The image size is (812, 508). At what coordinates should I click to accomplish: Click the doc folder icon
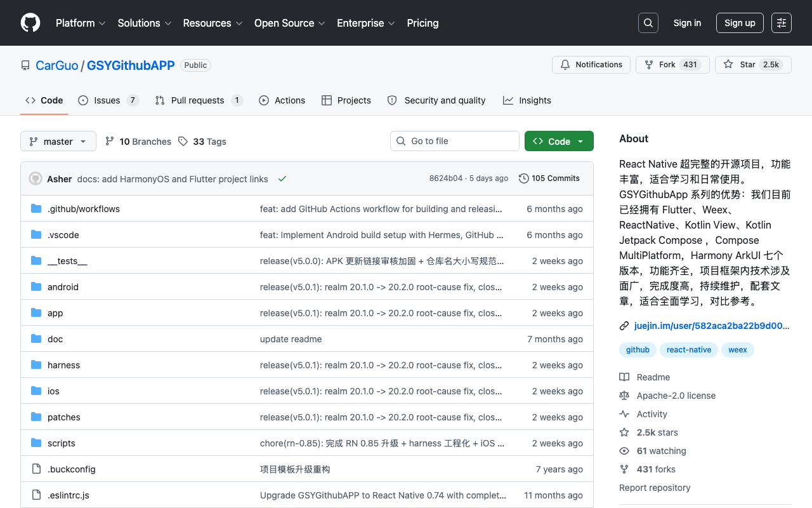[36, 339]
